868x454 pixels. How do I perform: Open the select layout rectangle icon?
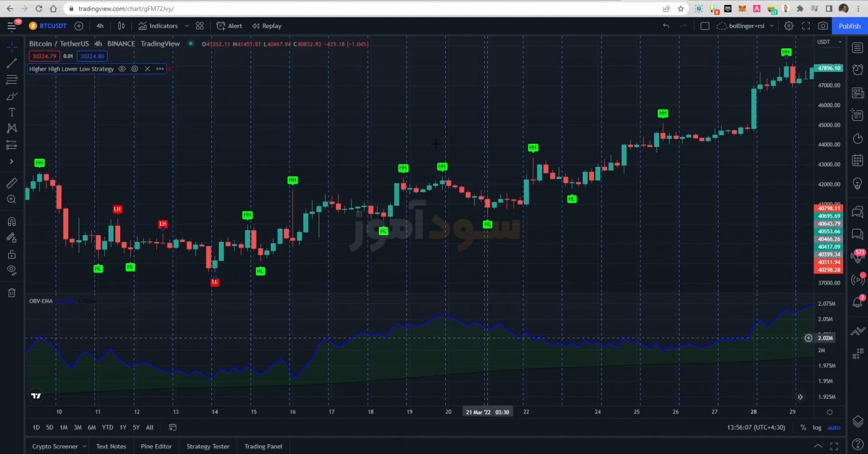(705, 26)
